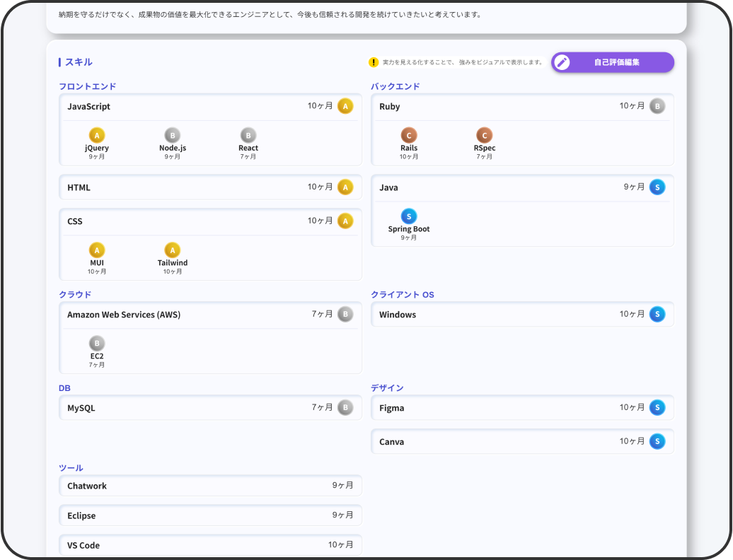Click the バックエンド category heading
The width and height of the screenshot is (733, 560).
click(395, 86)
